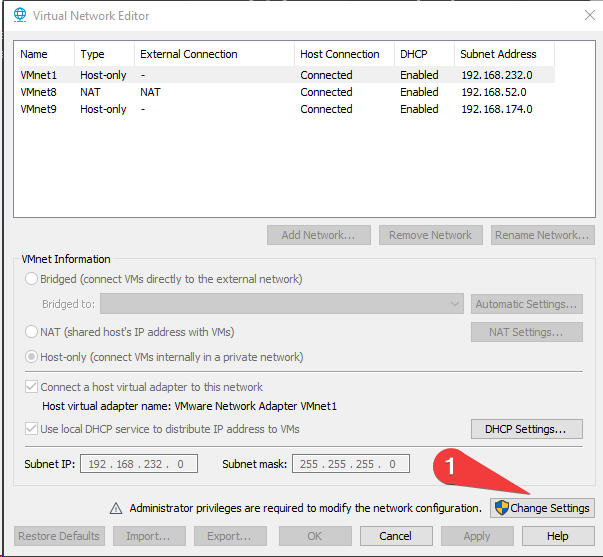Click the Cancel button
Viewport: 603px width, 557px height.
pyautogui.click(x=396, y=536)
